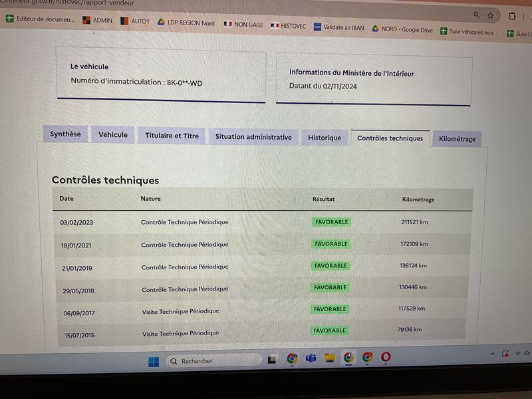Open the NORD - Google Drive bookmark
The width and height of the screenshot is (532, 399).
click(402, 29)
